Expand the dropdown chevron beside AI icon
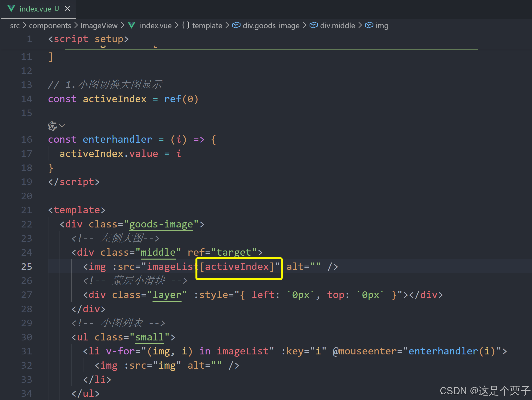This screenshot has width=532, height=400. (x=62, y=126)
